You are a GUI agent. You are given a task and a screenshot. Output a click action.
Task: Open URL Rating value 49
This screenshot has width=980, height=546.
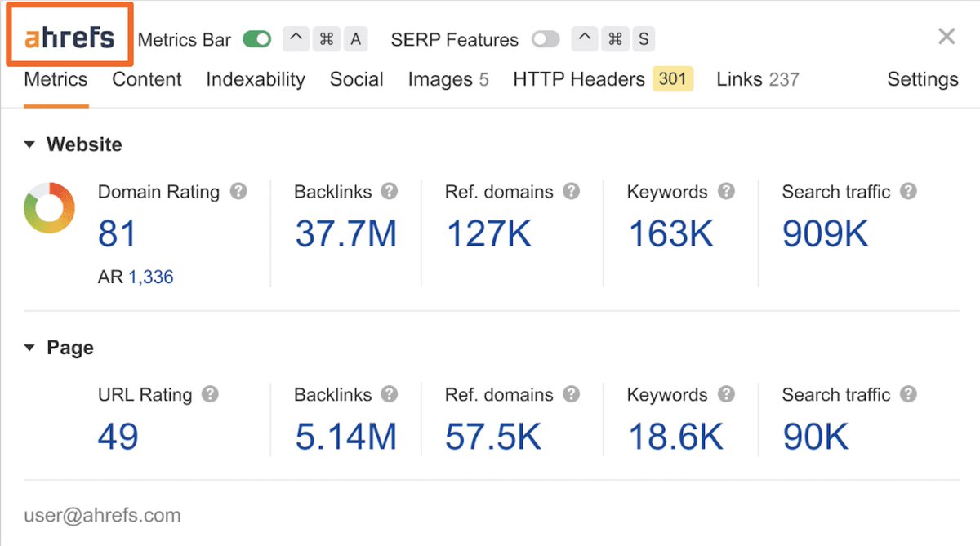(118, 437)
